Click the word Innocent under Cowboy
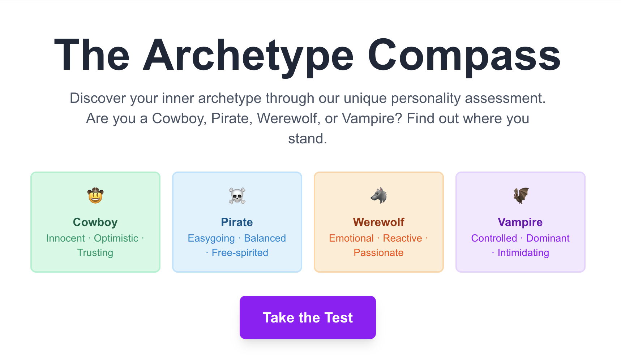 [65, 238]
